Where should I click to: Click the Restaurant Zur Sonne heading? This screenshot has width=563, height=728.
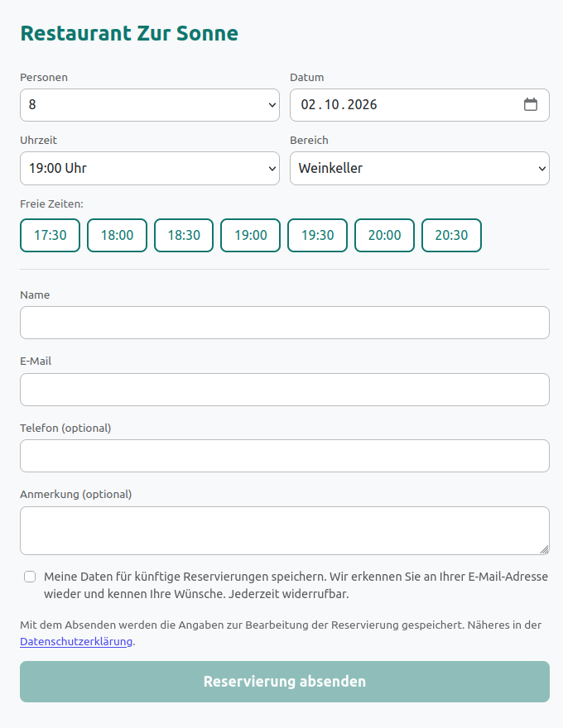pos(129,33)
